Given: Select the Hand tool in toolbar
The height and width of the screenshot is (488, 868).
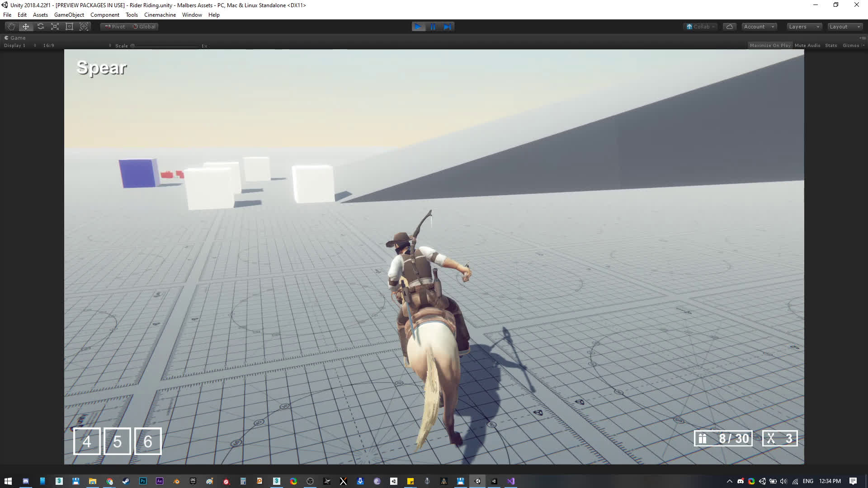Looking at the screenshot, I should 11,27.
